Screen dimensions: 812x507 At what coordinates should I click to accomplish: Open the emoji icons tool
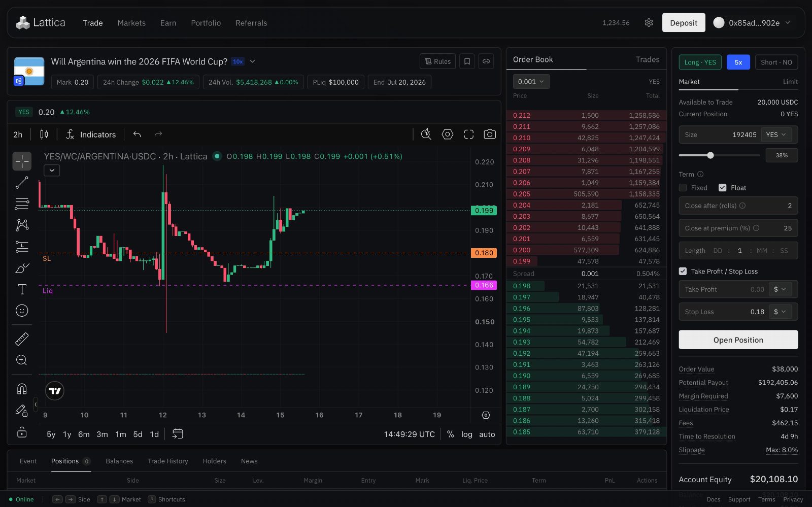click(x=22, y=311)
